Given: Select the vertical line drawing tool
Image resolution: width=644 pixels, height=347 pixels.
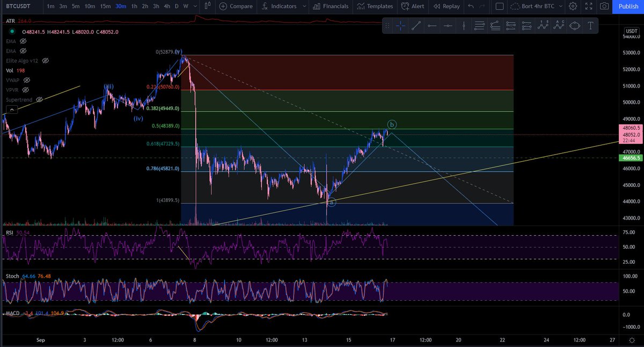Looking at the screenshot, I should [464, 26].
